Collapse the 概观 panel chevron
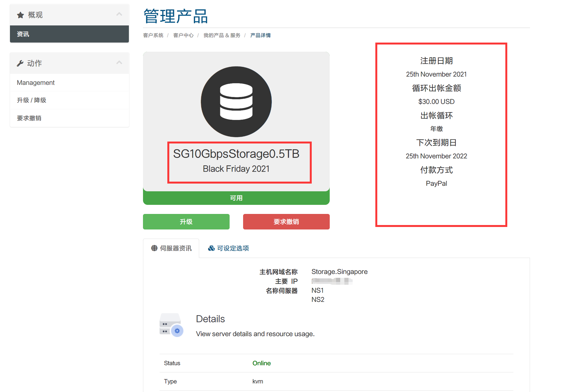Viewport: 585px width, 392px height. click(119, 14)
